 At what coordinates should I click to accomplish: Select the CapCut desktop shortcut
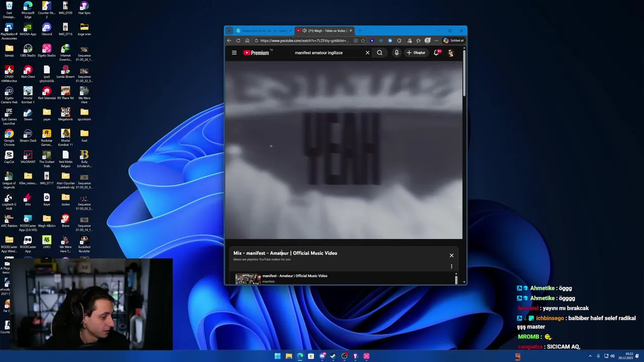[x=9, y=157]
